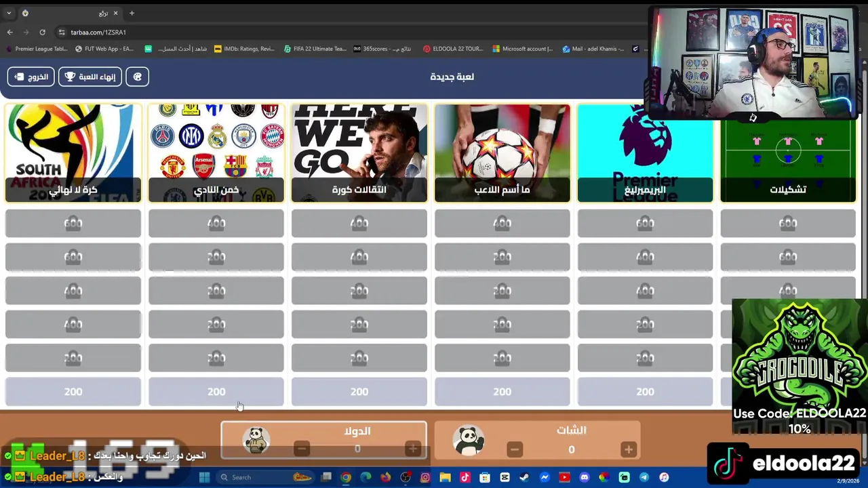This screenshot has width=868, height=488.
Task: Select the تربع browser tab
Action: [x=70, y=13]
